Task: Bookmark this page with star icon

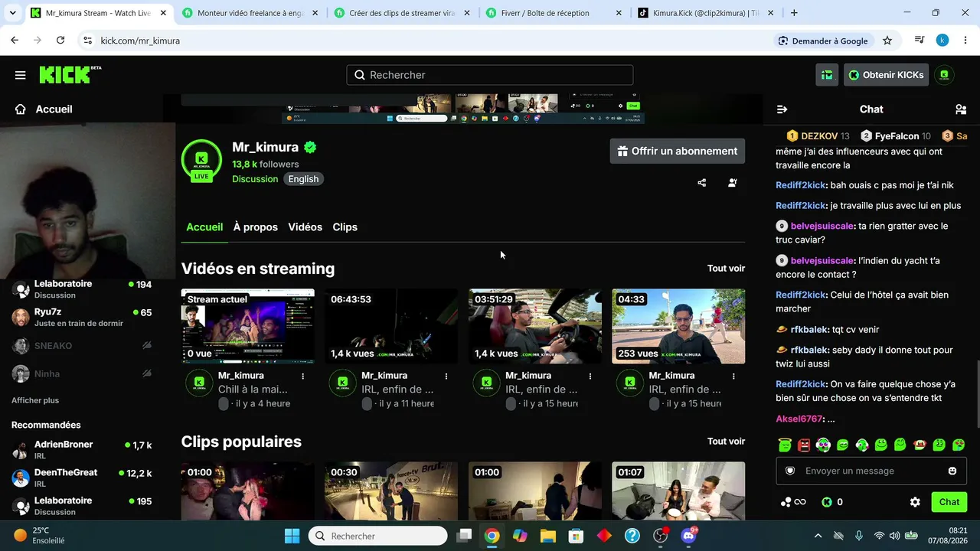Action: tap(887, 41)
